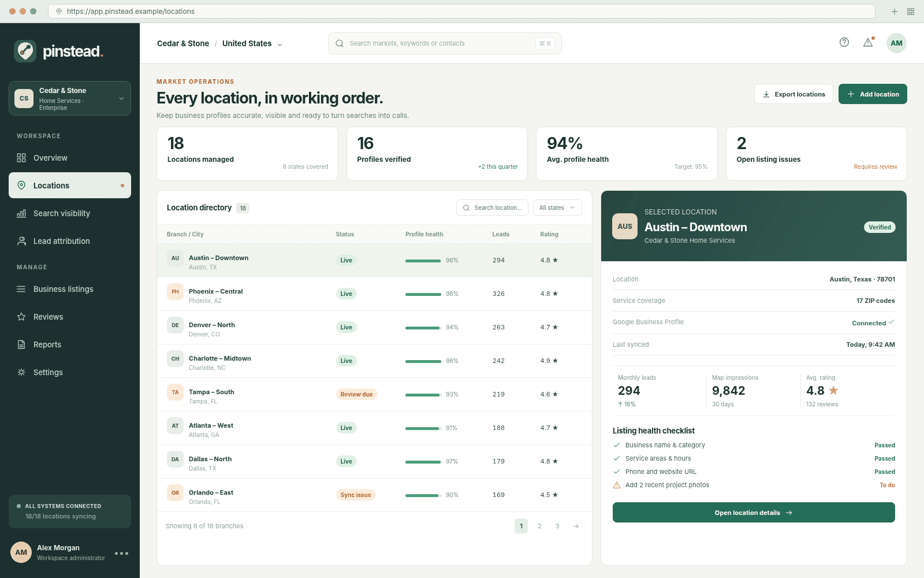This screenshot has width=924, height=578.
Task: Click the Search location field
Action: [492, 208]
